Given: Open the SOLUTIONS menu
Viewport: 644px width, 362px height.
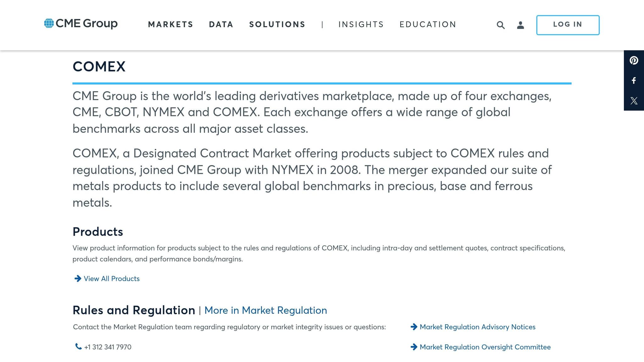Looking at the screenshot, I should [277, 25].
